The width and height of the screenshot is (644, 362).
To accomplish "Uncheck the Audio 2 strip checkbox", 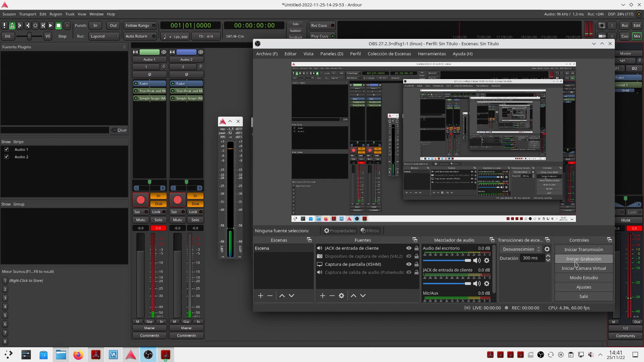I will (6, 157).
